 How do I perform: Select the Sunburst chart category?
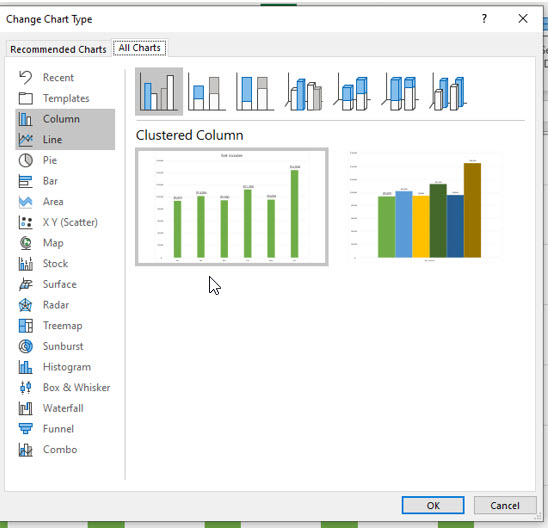point(65,346)
